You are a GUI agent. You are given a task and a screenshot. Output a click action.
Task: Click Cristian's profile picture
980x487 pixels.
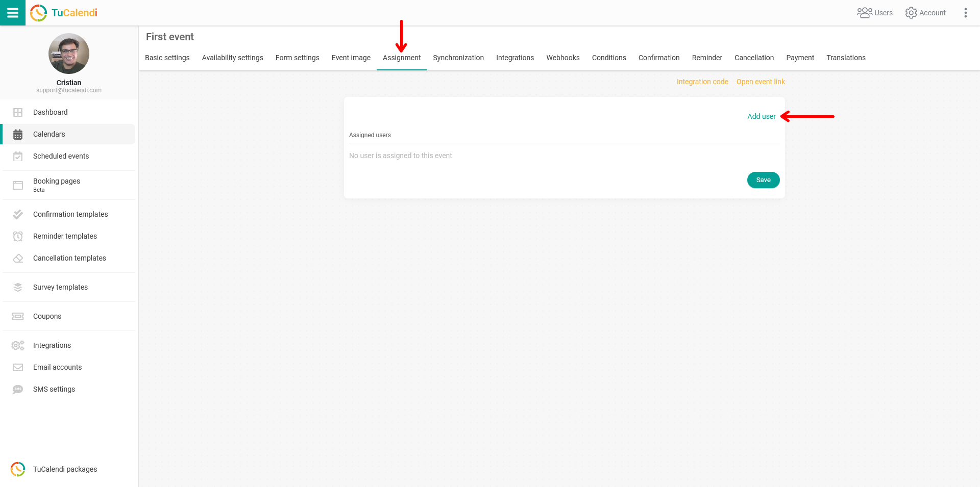pos(68,53)
